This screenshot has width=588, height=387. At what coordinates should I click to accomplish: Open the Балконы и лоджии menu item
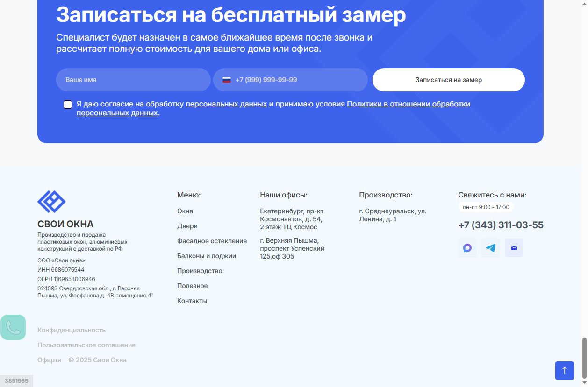(207, 256)
